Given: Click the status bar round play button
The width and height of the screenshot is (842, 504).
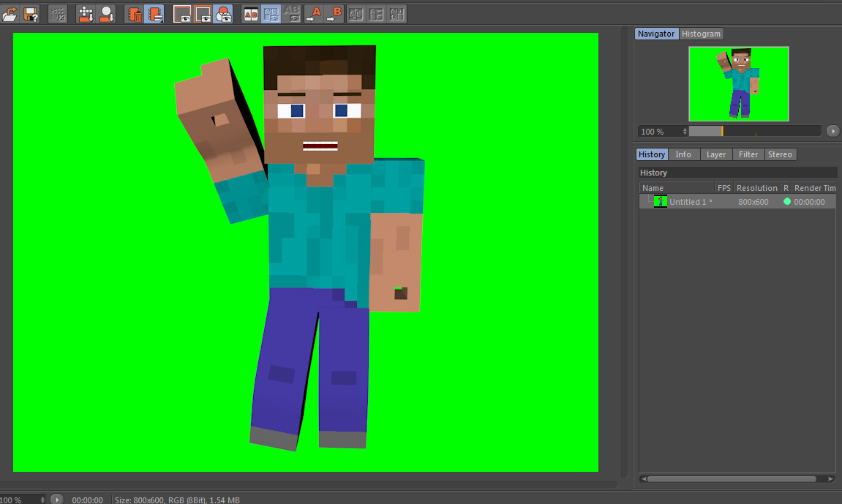Looking at the screenshot, I should (x=57, y=500).
